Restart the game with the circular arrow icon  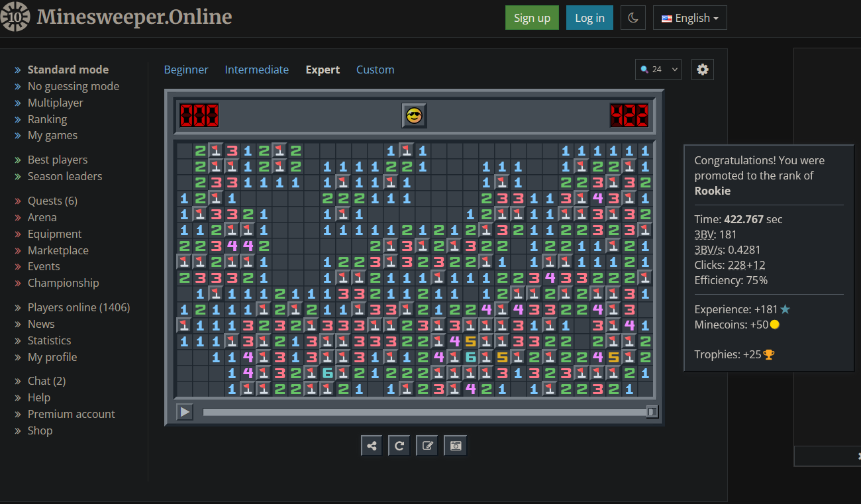tap(399, 446)
